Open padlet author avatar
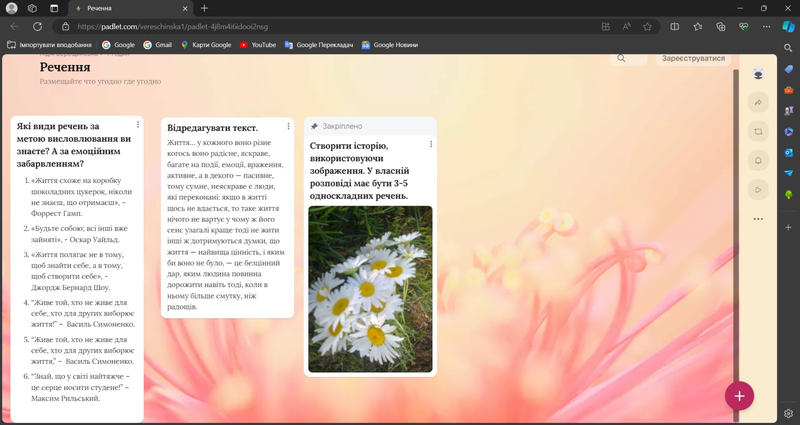800x425 pixels. pyautogui.click(x=758, y=73)
